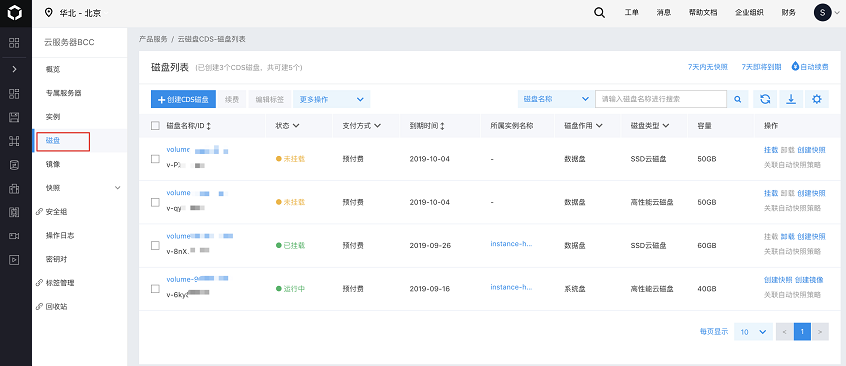Toggle the select-all checkbox in table header

(x=155, y=126)
